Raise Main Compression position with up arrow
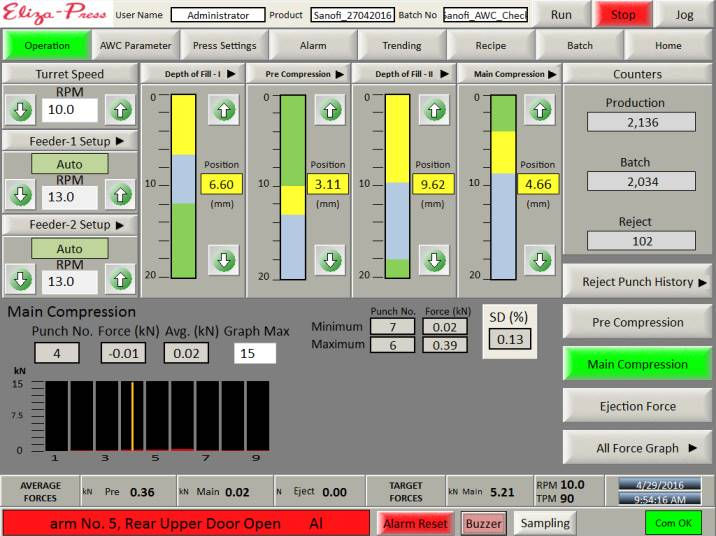This screenshot has width=716, height=536. 540,110
